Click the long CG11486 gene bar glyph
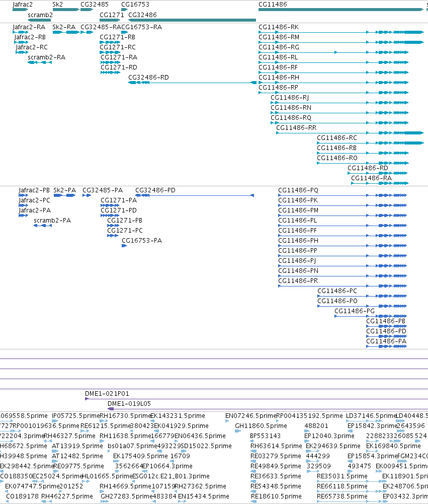The width and height of the screenshot is (428, 504). [x=341, y=10]
